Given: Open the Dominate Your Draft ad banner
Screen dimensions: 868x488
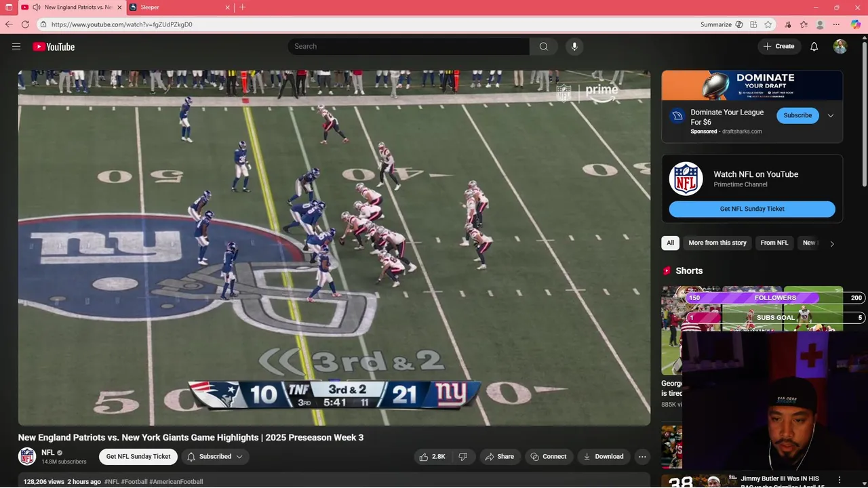Looking at the screenshot, I should coord(752,85).
